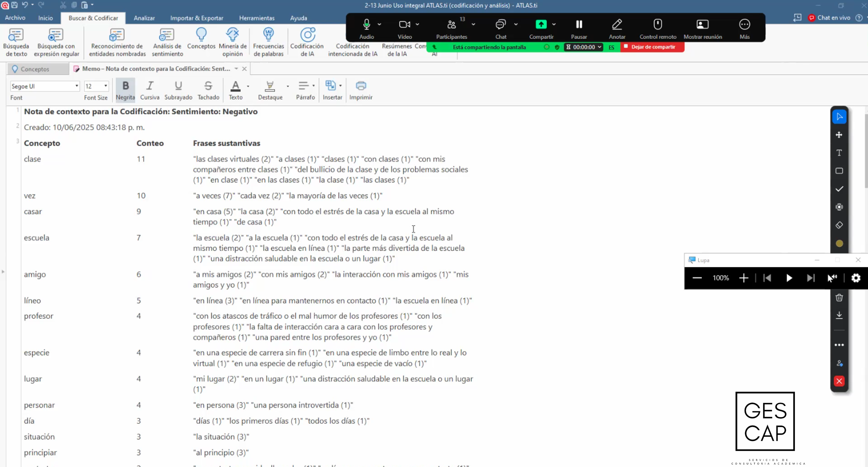The width and height of the screenshot is (868, 467).
Task: Select the annotation pointer arrow tool
Action: tap(839, 117)
